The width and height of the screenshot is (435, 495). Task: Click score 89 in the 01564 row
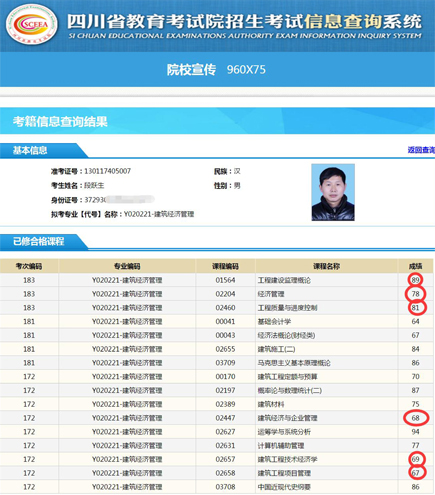(415, 280)
